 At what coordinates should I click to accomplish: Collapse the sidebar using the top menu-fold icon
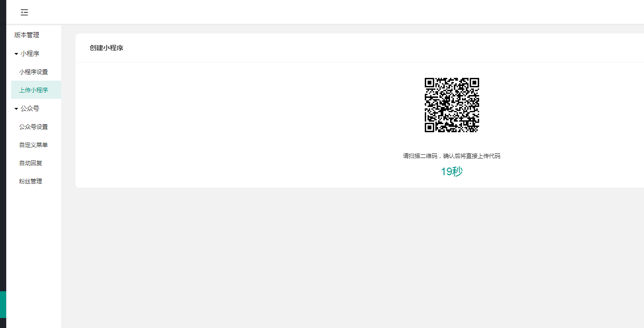pyautogui.click(x=24, y=12)
